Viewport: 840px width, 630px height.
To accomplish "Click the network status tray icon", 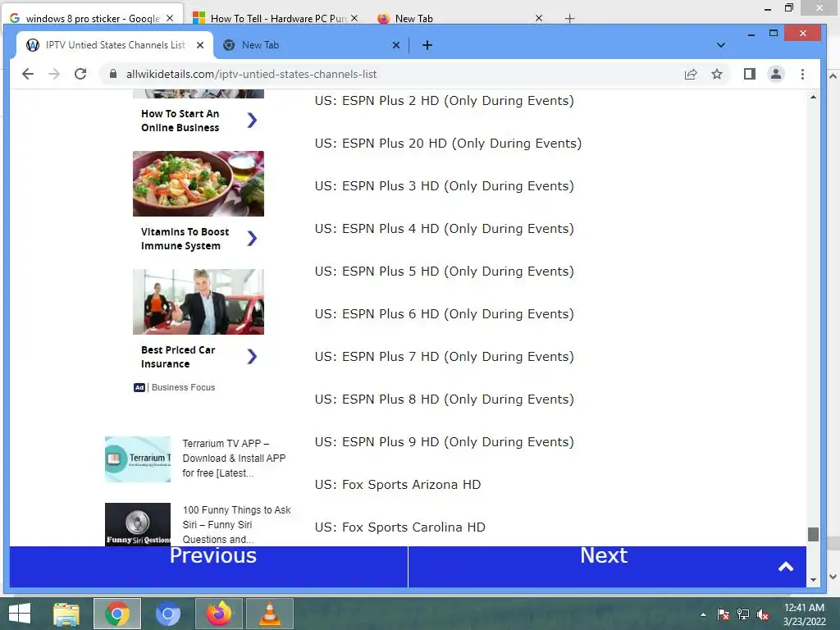I will [x=743, y=615].
